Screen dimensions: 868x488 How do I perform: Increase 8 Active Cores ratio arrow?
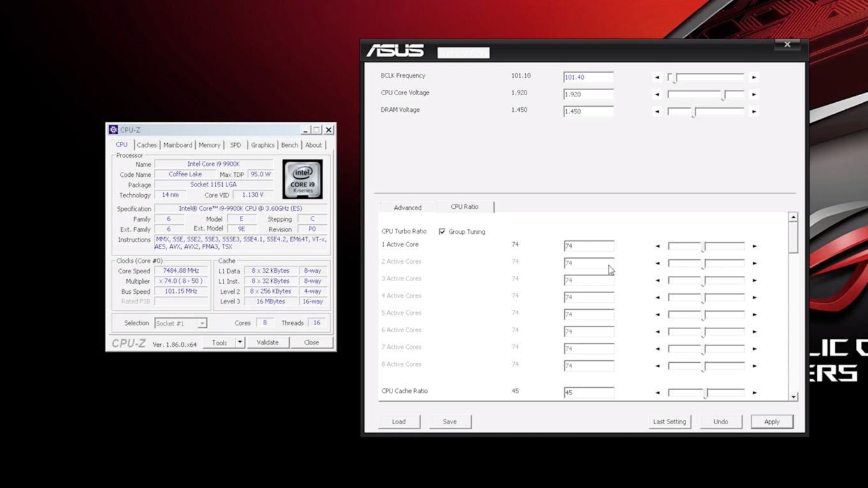(x=754, y=366)
